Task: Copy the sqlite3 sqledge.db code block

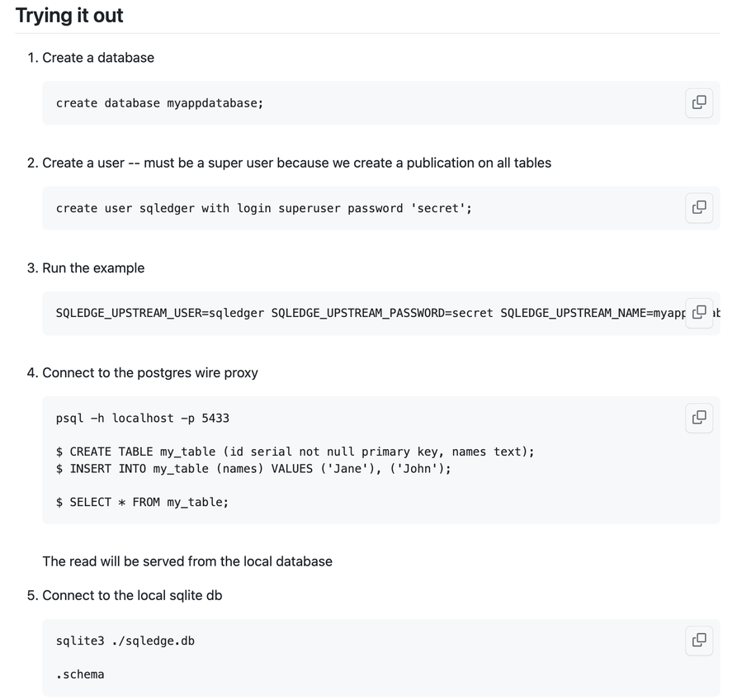Action: click(699, 641)
